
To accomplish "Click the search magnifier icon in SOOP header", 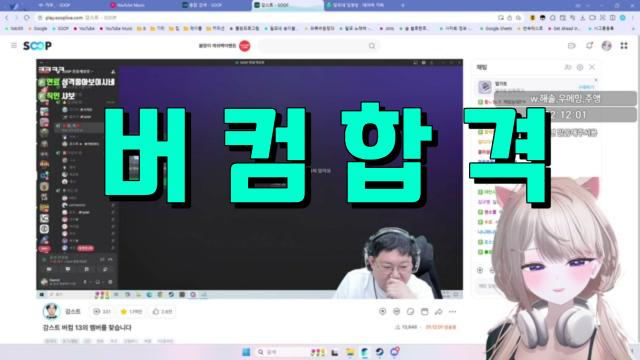I will tap(371, 46).
